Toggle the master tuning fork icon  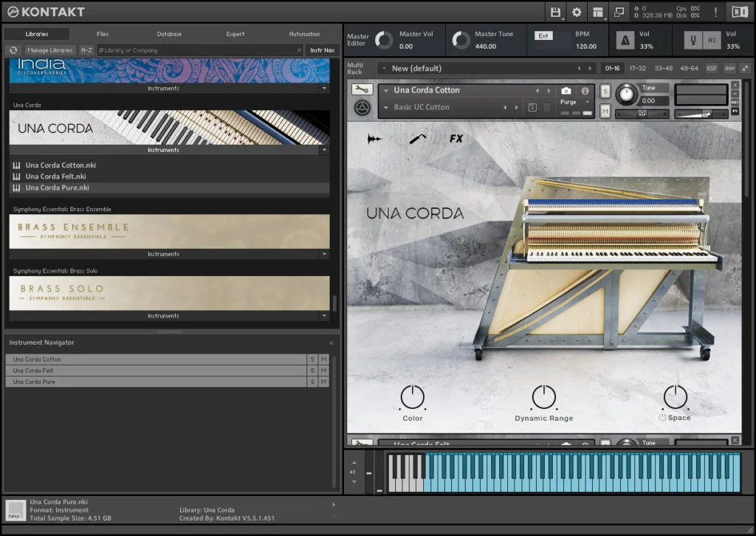(693, 41)
